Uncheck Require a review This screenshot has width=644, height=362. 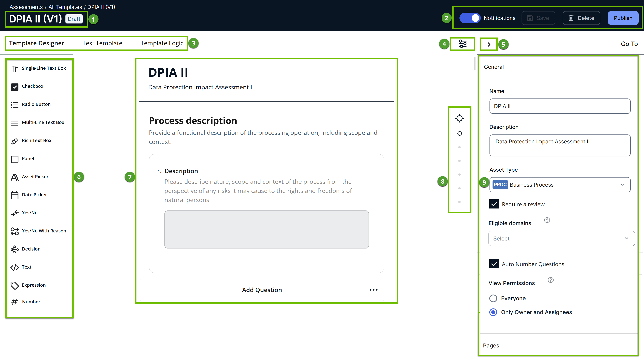(x=494, y=204)
